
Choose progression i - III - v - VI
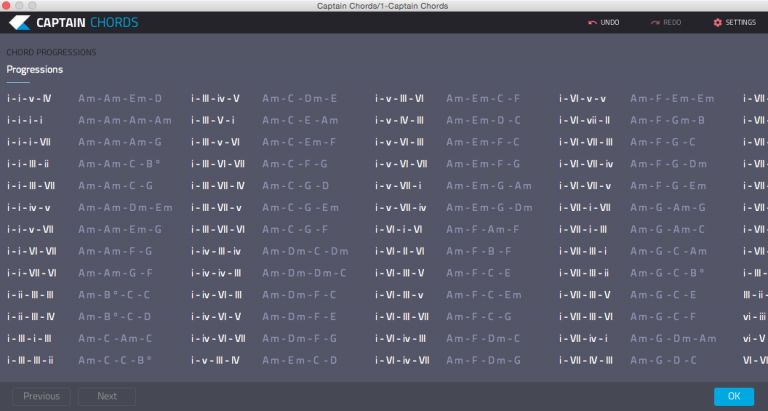click(x=216, y=142)
